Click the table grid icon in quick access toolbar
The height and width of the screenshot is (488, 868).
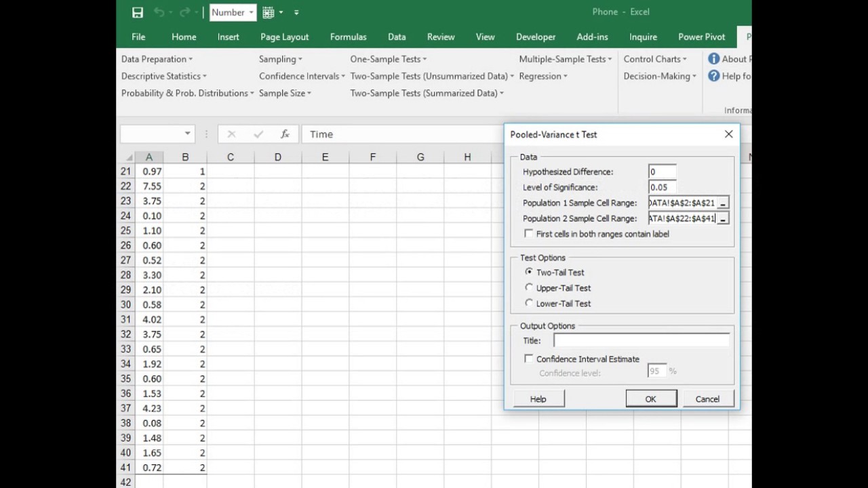pos(268,12)
